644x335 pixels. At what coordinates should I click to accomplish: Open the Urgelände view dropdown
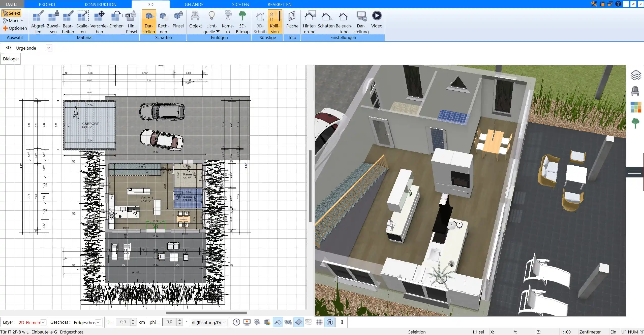49,48
